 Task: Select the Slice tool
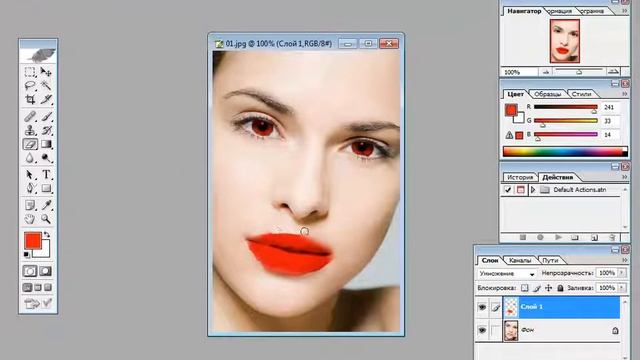(46, 99)
